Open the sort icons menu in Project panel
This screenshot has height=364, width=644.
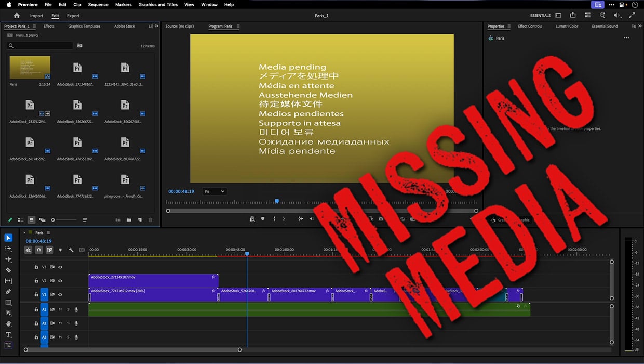85,220
